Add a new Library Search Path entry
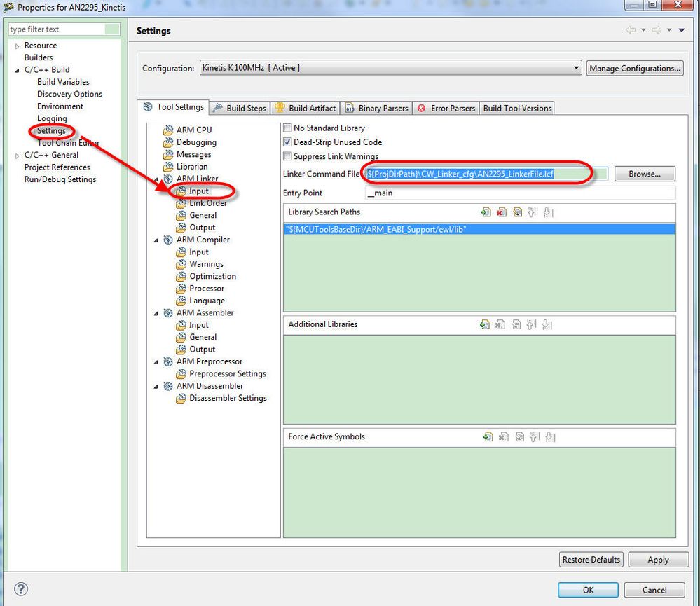The width and height of the screenshot is (700, 606). (486, 212)
